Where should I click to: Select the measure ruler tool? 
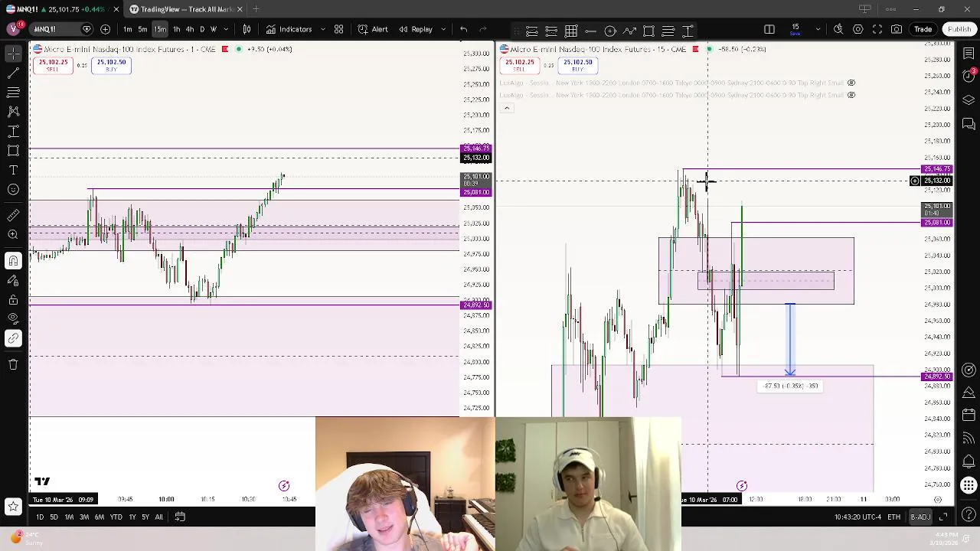click(13, 216)
